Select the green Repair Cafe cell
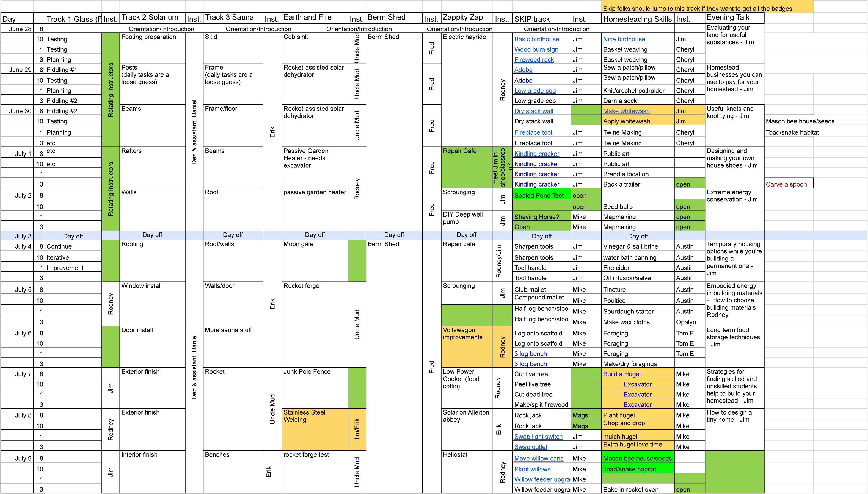Viewport: 868px width, 494px height. (466, 167)
